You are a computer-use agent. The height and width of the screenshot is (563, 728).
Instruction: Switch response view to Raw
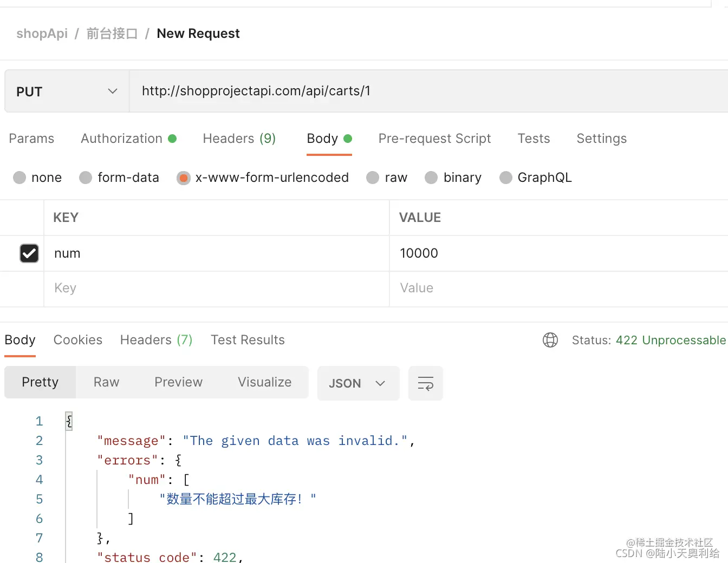pyautogui.click(x=106, y=382)
